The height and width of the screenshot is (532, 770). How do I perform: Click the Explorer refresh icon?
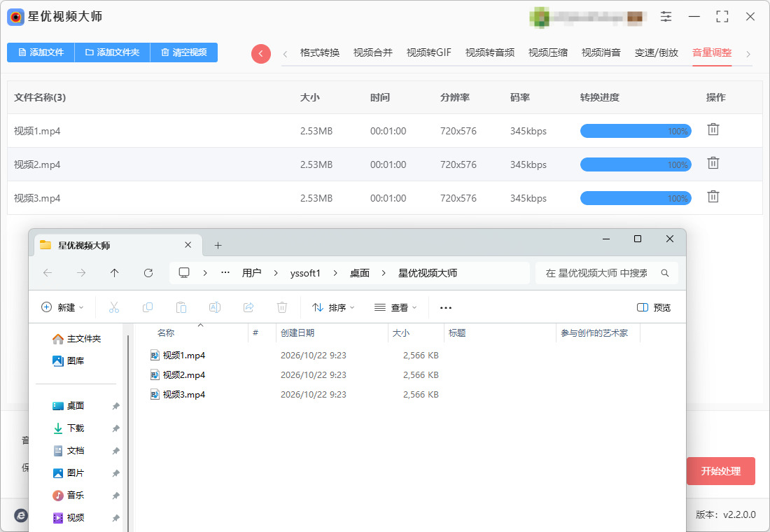point(148,272)
